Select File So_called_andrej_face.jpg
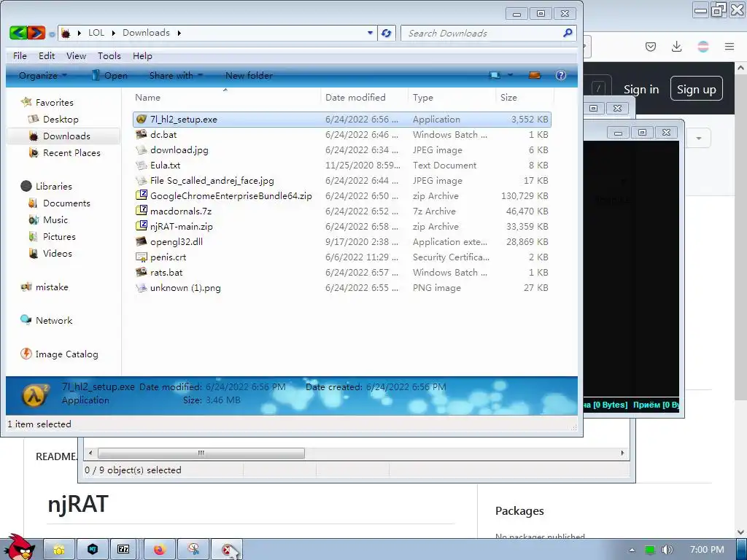Screen dimensions: 747x560 [342, 181]
